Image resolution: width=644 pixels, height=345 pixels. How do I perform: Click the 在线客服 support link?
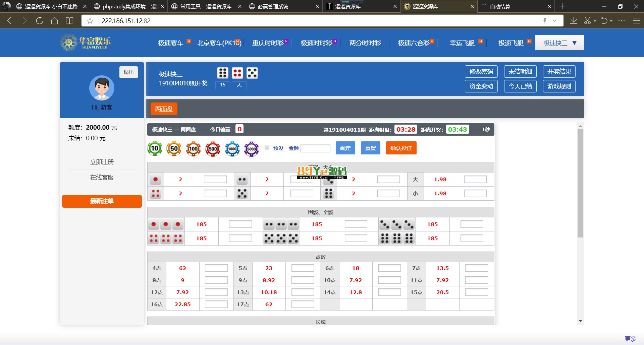[102, 177]
